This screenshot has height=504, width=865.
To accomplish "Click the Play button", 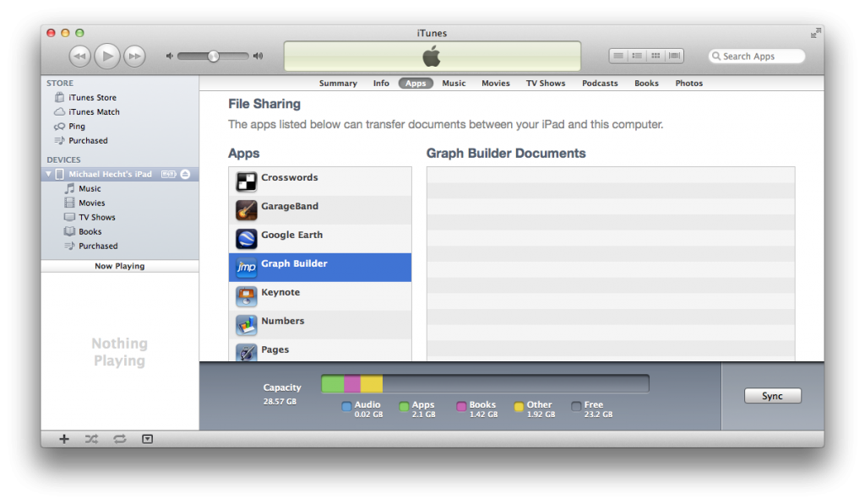I will click(107, 56).
